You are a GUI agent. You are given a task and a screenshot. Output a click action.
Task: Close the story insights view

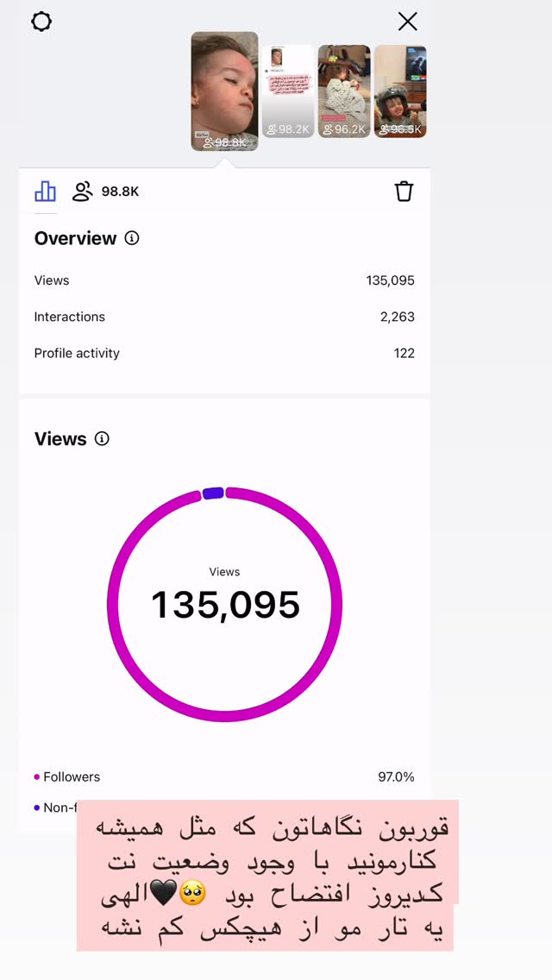pos(408,22)
